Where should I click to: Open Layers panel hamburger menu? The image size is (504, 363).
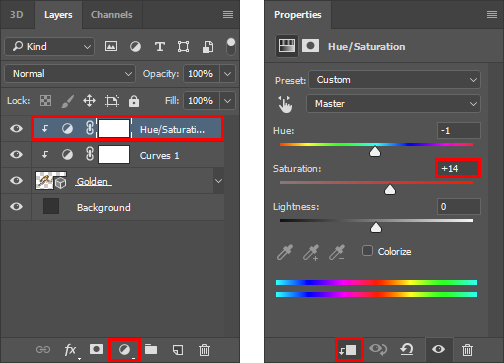pyautogui.click(x=228, y=14)
